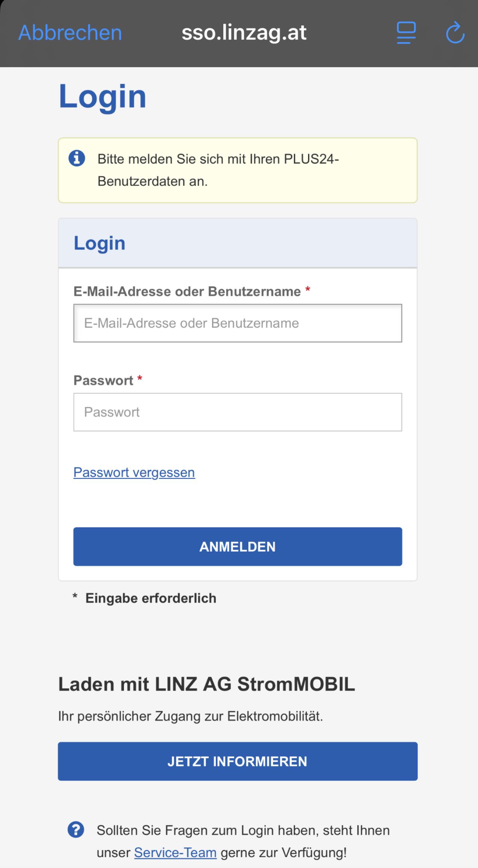The height and width of the screenshot is (868, 478).
Task: Click the Laden mit LINZ AG StromMOBIL heading
Action: point(207,684)
